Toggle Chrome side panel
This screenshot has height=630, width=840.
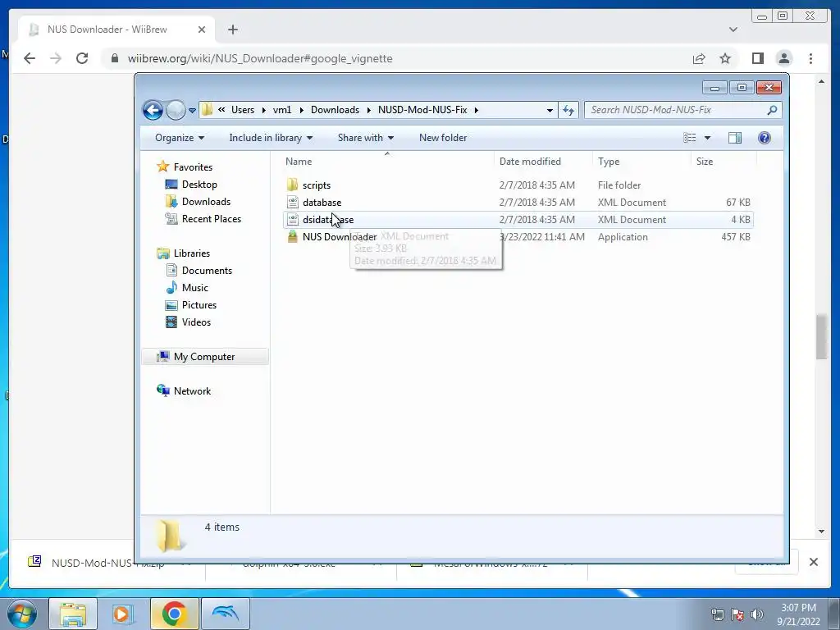tap(757, 58)
